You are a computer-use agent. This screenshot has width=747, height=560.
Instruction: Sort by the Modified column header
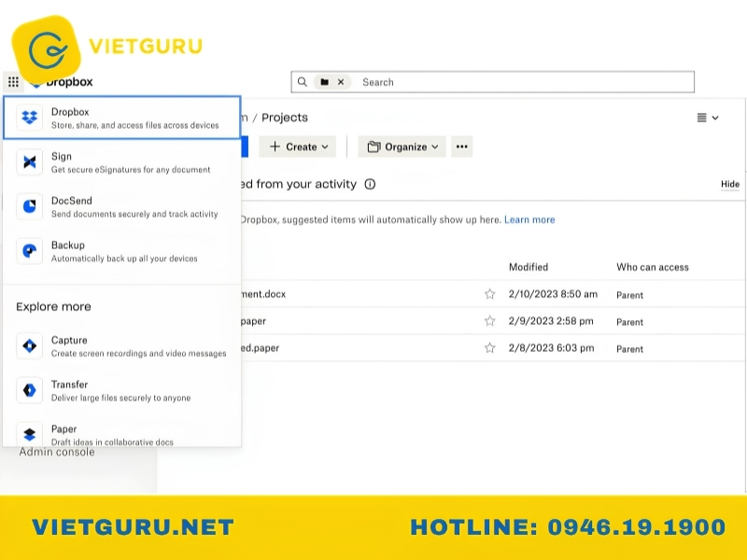pyautogui.click(x=529, y=267)
